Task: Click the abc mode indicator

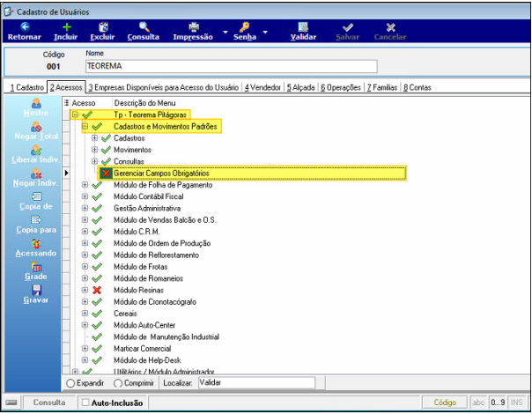Action: coord(478,403)
